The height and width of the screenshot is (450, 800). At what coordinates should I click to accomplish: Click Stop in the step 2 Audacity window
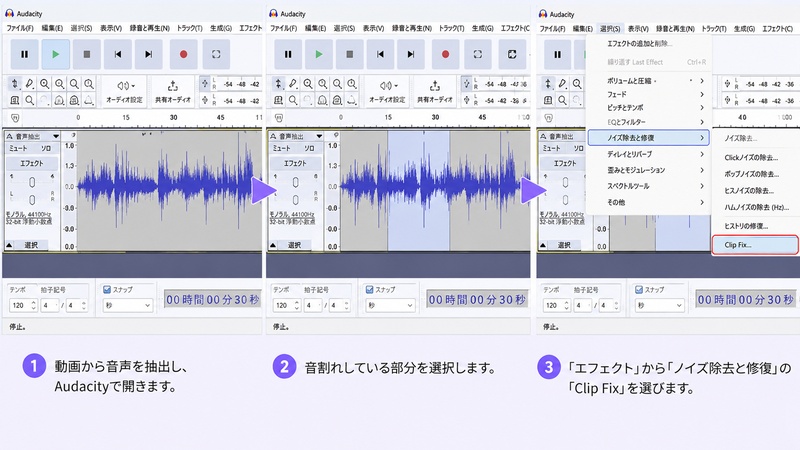(x=349, y=54)
